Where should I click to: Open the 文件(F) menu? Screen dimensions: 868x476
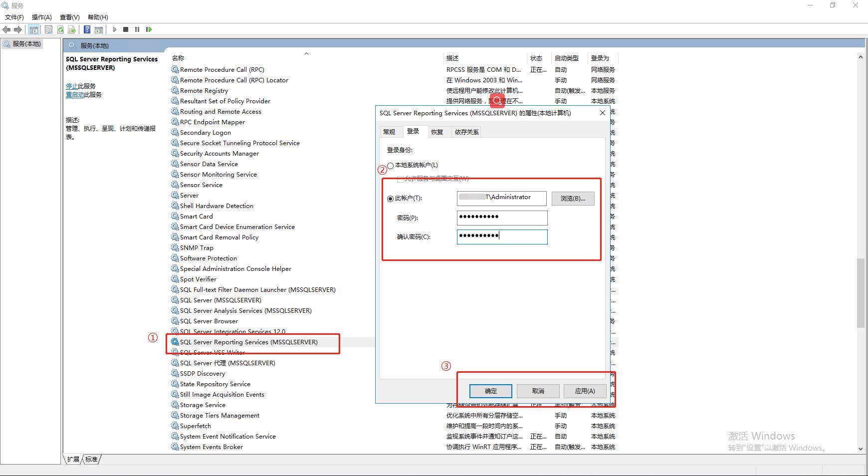point(14,17)
